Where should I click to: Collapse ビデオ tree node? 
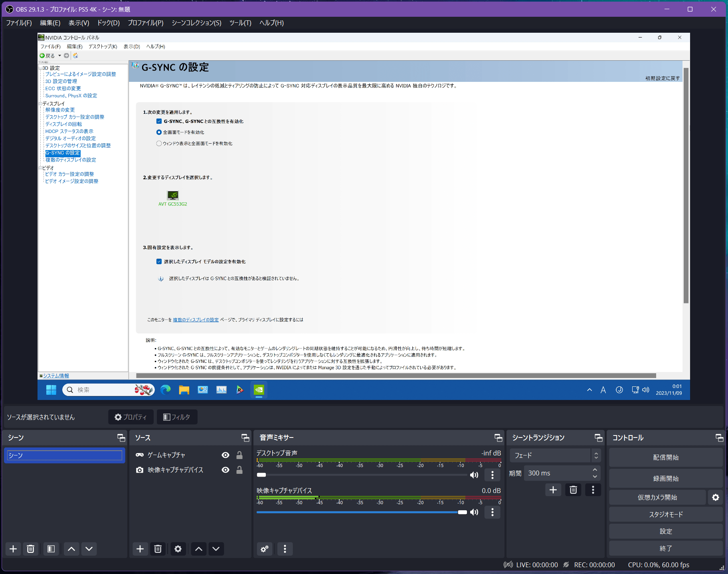click(40, 168)
